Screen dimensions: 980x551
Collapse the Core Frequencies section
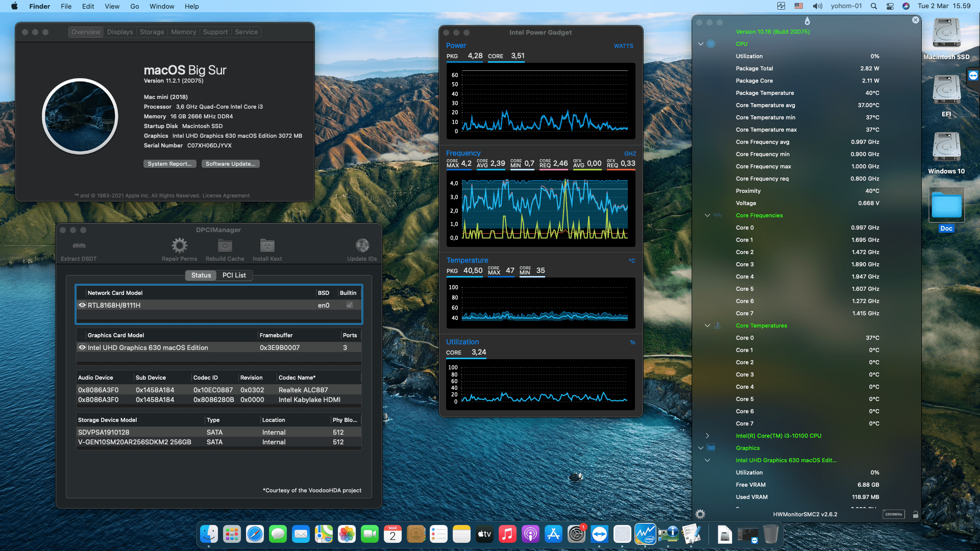coord(707,215)
